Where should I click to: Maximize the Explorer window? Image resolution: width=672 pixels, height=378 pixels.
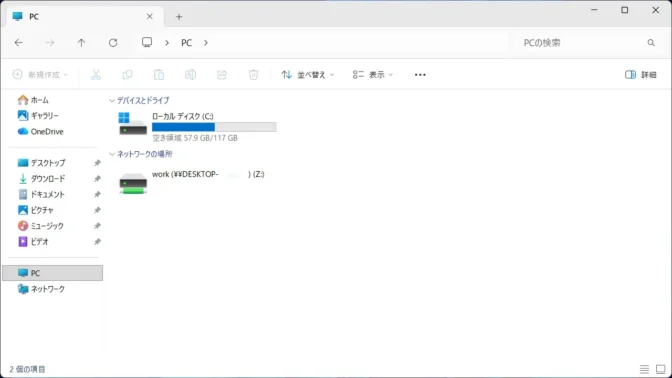click(x=625, y=9)
